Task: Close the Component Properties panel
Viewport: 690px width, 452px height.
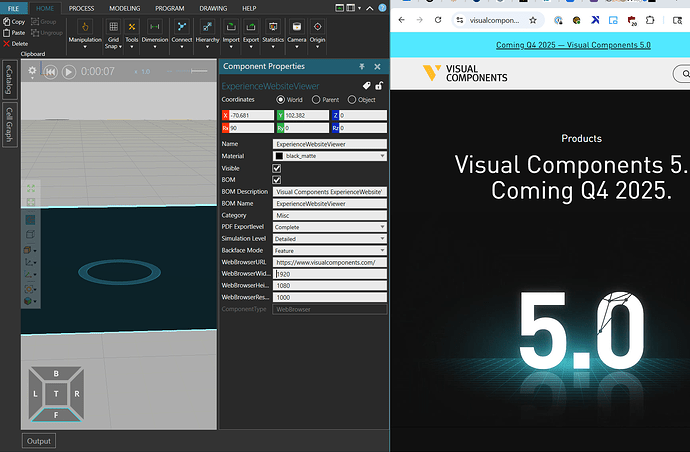Action: click(x=377, y=66)
